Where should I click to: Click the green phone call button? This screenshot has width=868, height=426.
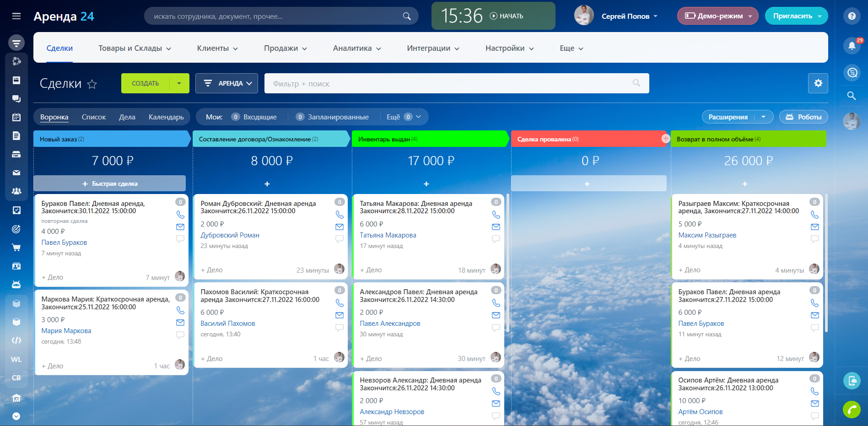coord(851,409)
